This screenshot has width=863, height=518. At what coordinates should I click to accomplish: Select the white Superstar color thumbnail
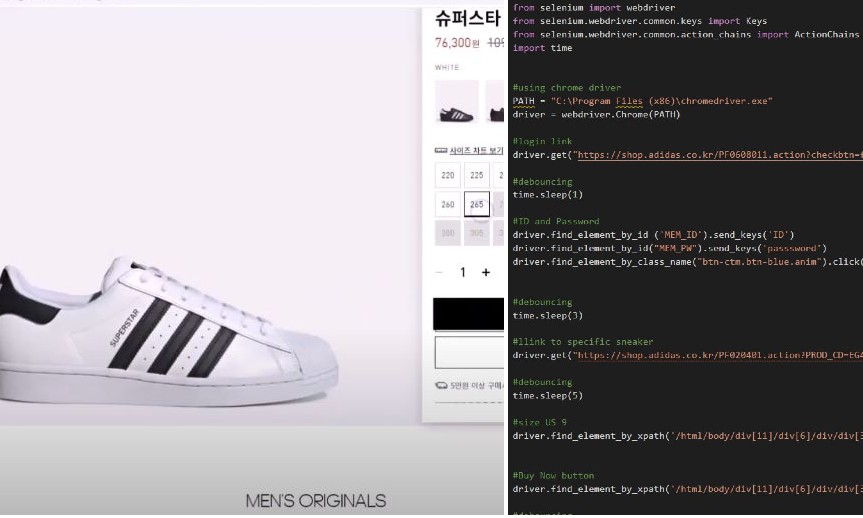456,102
